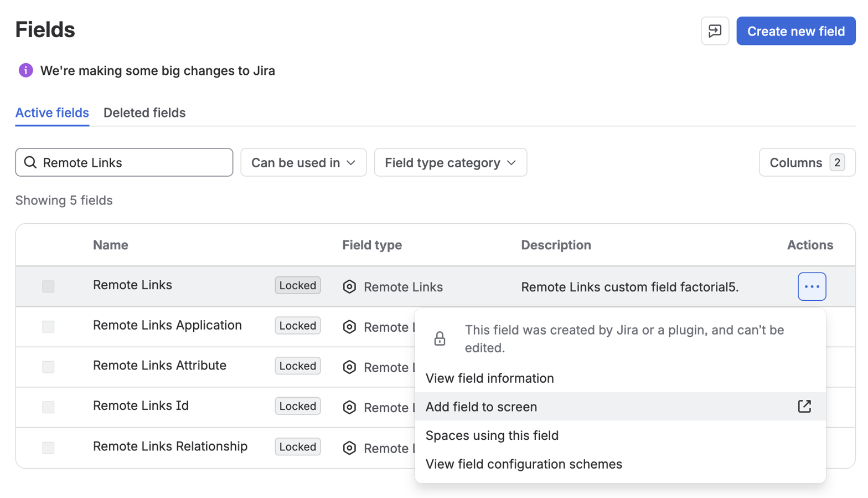
Task: Click the Remote Links Application field name
Action: 167,325
